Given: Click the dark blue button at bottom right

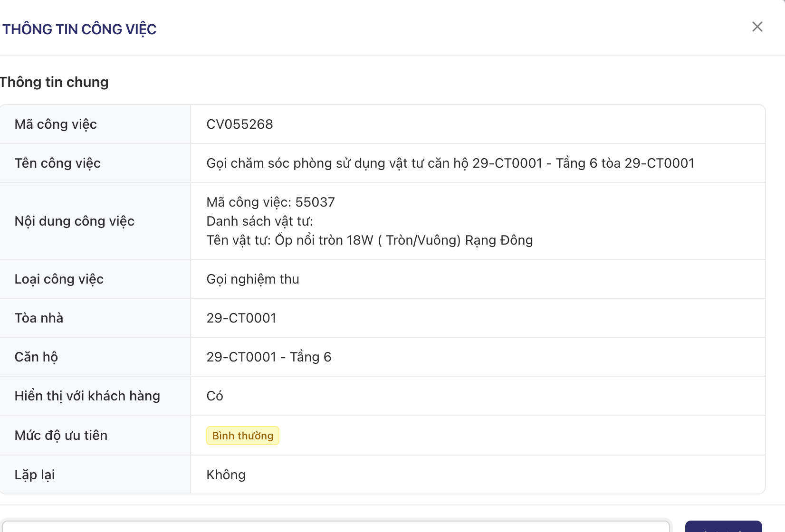Looking at the screenshot, I should point(723,527).
